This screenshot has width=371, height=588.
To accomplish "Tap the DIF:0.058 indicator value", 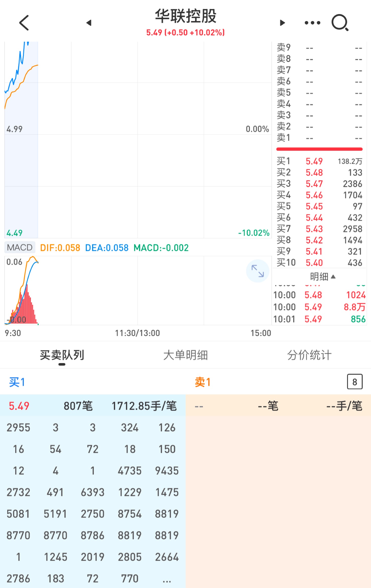I will coord(60,248).
